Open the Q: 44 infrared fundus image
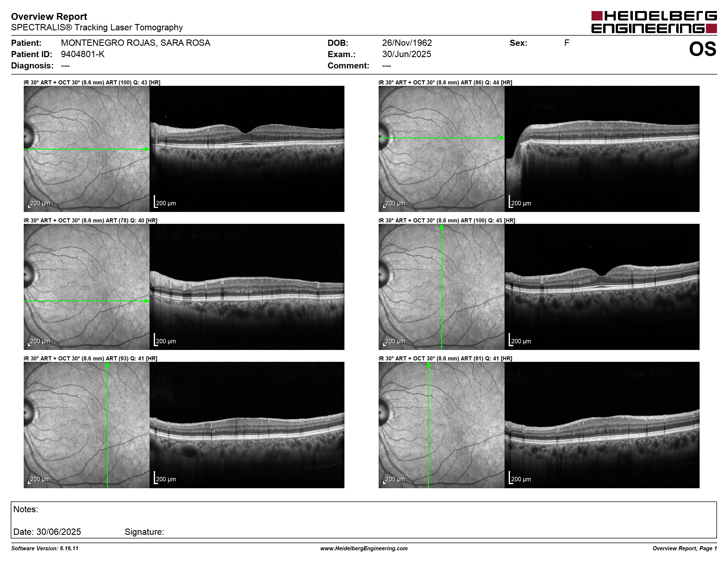Screen dimensions: 728x563 (441, 149)
